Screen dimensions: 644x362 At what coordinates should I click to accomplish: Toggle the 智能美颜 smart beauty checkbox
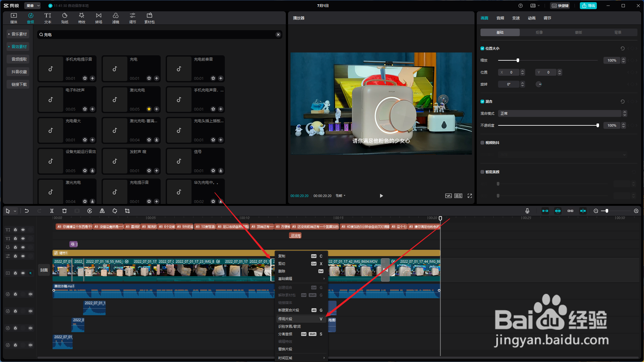point(482,172)
